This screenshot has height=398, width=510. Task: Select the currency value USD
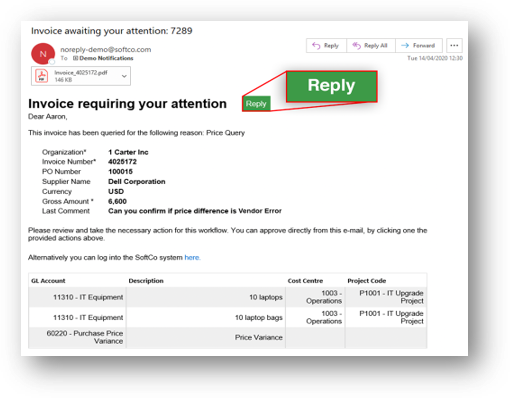coord(116,192)
